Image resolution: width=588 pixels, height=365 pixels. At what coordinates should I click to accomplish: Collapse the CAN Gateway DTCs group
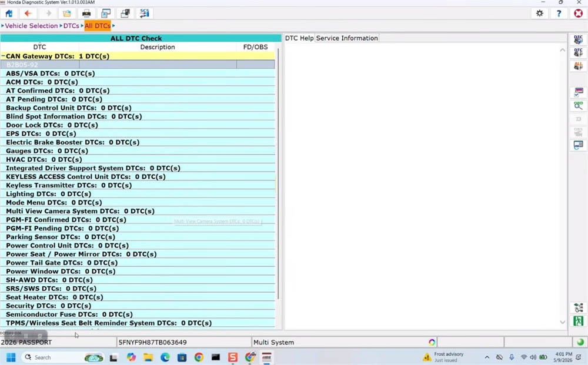[3, 56]
